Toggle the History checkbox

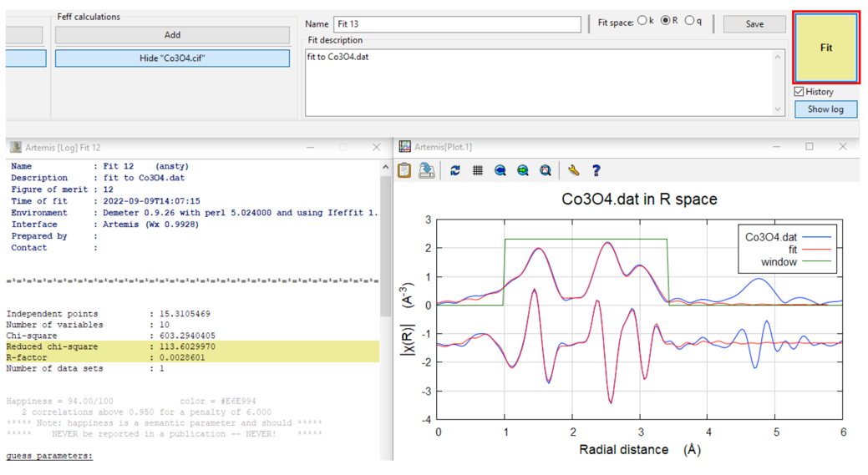point(799,92)
